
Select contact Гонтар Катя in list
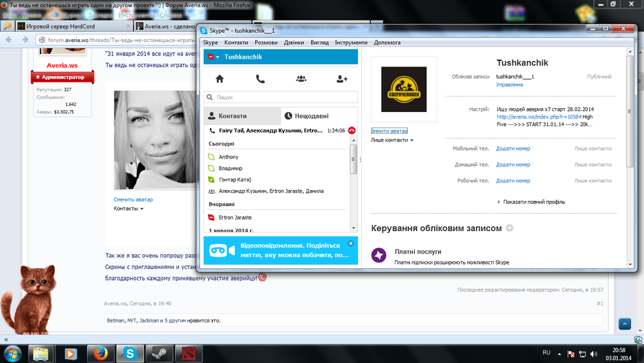pos(234,179)
